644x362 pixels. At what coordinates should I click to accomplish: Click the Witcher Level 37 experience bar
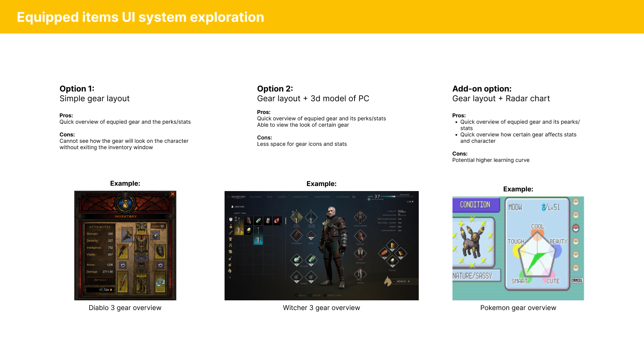click(395, 196)
